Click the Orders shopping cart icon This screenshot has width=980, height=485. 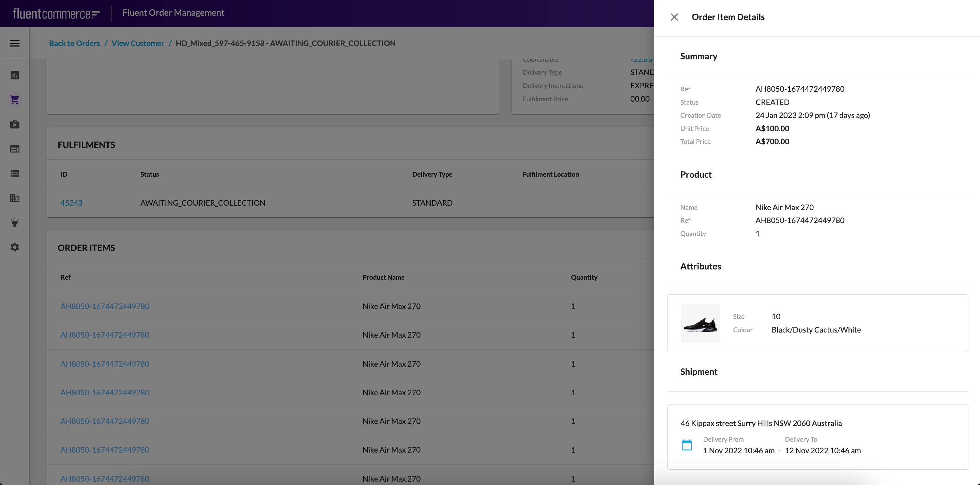pyautogui.click(x=14, y=99)
